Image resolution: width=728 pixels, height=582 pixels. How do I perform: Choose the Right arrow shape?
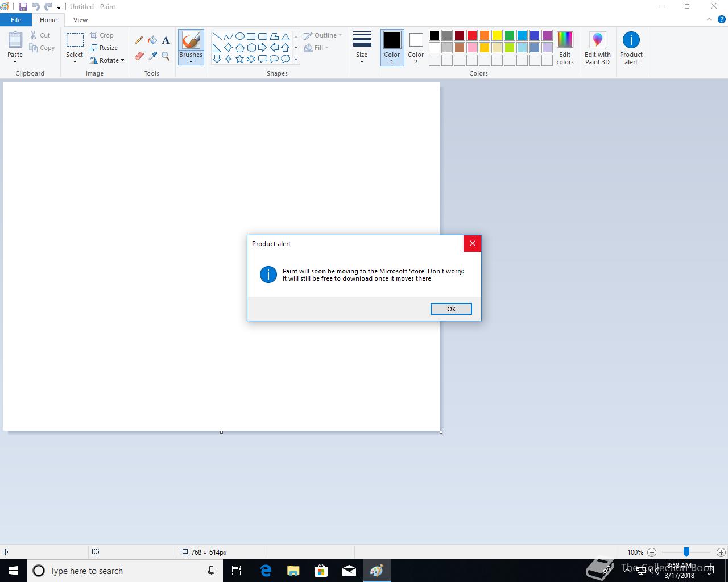[x=262, y=48]
